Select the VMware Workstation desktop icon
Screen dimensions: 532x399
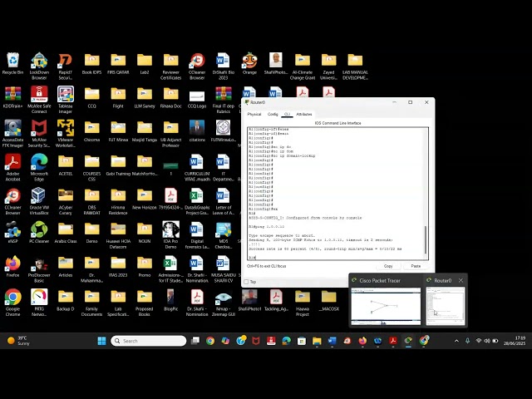pos(65,134)
